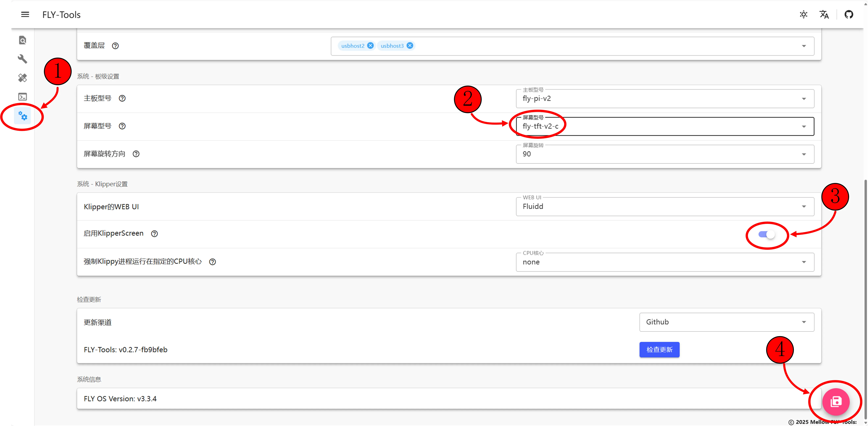This screenshot has height=426, width=868.
Task: Remove the usbhost3 overlay chip
Action: (x=410, y=46)
